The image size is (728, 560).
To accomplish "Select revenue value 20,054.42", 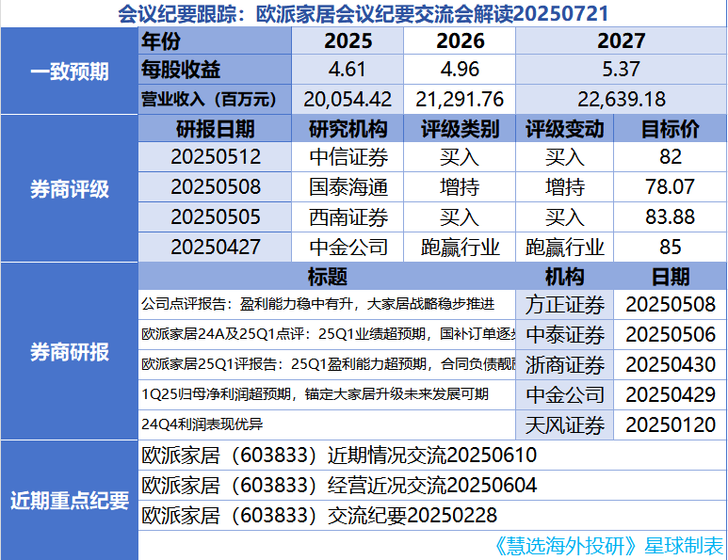I will click(348, 99).
